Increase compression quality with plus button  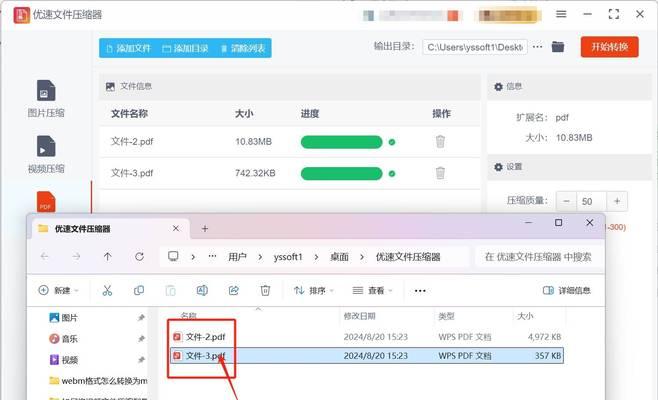pos(617,201)
